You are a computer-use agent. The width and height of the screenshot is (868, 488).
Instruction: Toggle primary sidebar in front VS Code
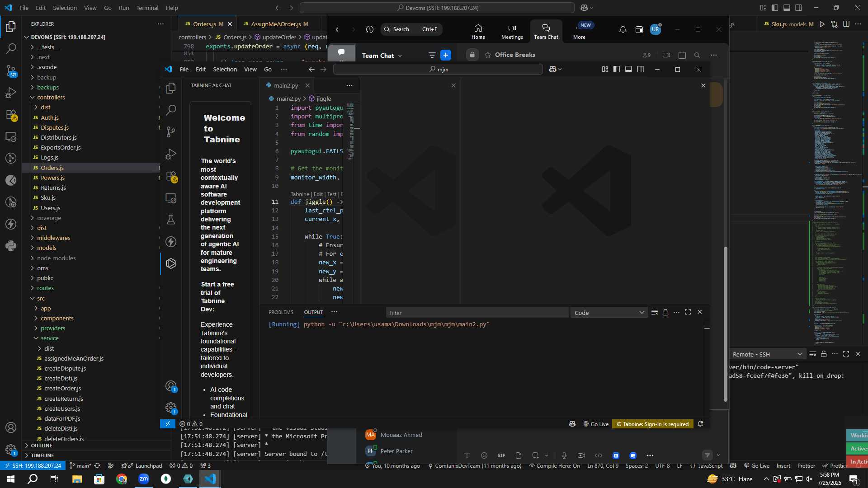point(617,69)
